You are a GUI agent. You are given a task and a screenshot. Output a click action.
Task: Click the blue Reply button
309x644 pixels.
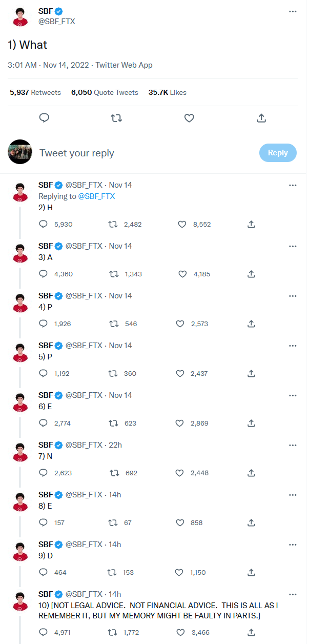point(278,153)
